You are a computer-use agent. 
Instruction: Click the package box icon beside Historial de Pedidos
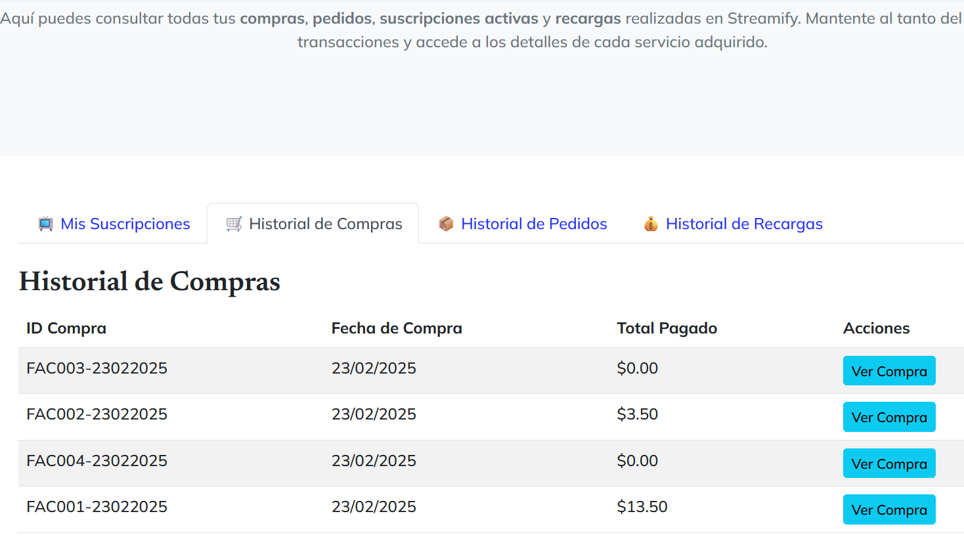pyautogui.click(x=446, y=223)
